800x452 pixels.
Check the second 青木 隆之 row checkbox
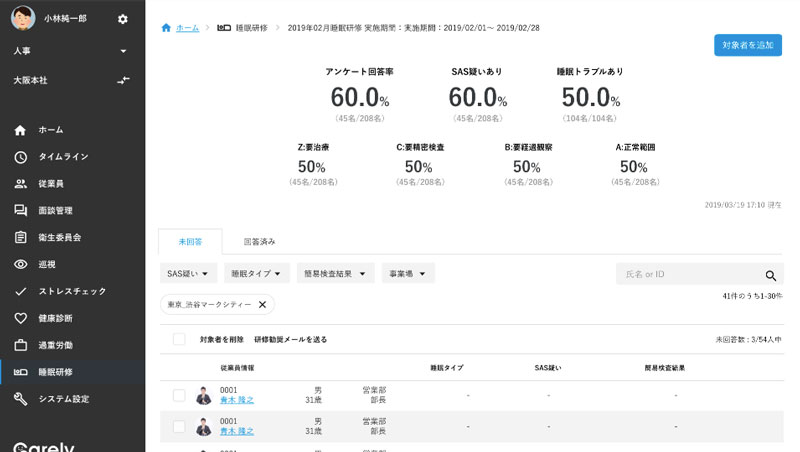[179, 427]
